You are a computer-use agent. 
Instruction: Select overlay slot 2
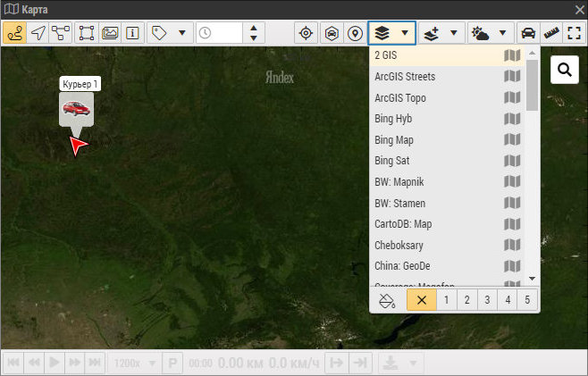tap(466, 300)
